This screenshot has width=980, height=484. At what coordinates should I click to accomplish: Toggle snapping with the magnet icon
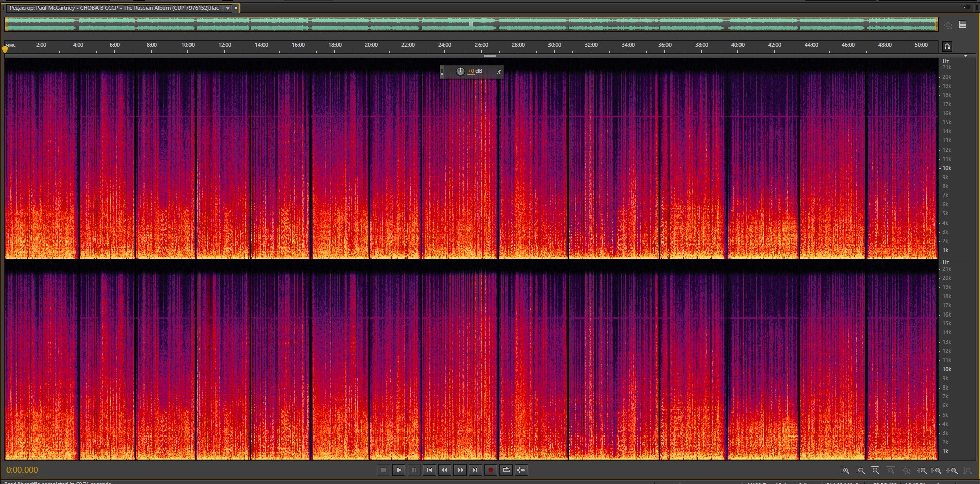tap(947, 46)
